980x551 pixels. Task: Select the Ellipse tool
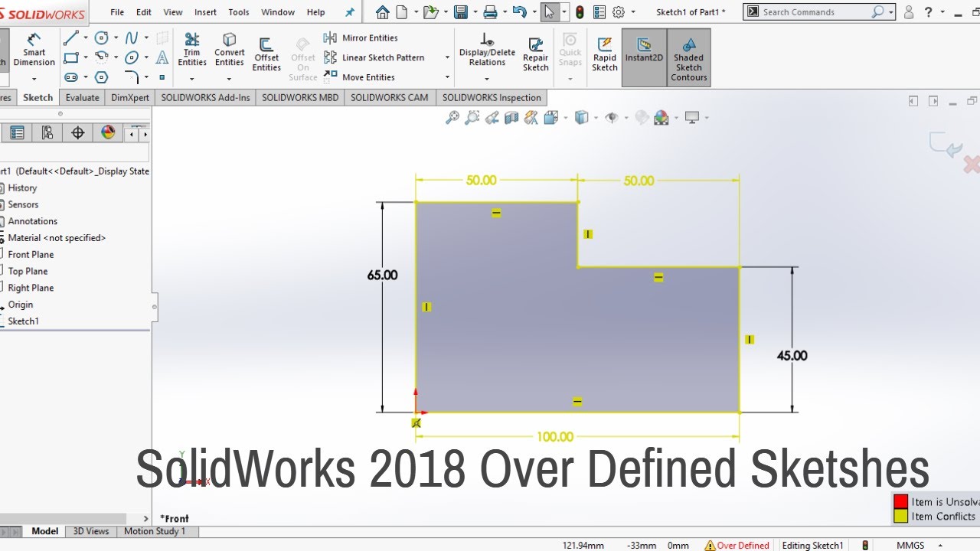[x=132, y=57]
